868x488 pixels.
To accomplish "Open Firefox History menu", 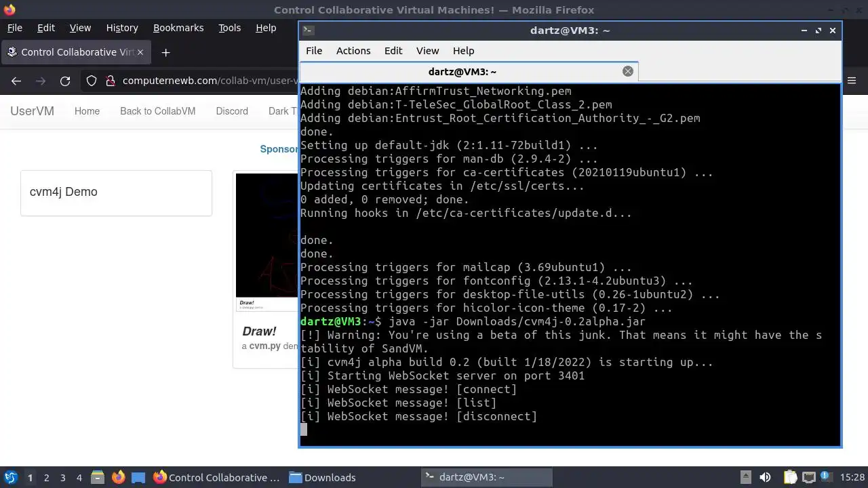I will 122,28.
